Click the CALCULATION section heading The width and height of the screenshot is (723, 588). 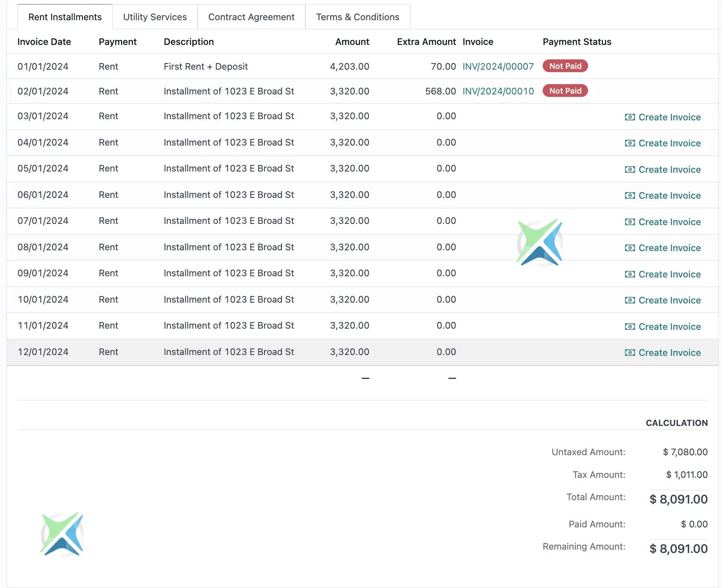pos(677,423)
